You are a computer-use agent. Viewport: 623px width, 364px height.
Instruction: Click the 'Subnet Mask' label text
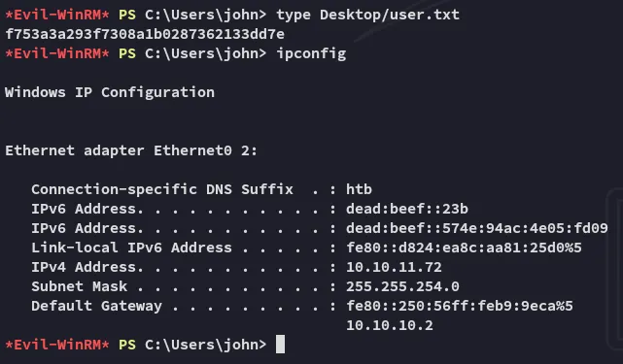(80, 286)
